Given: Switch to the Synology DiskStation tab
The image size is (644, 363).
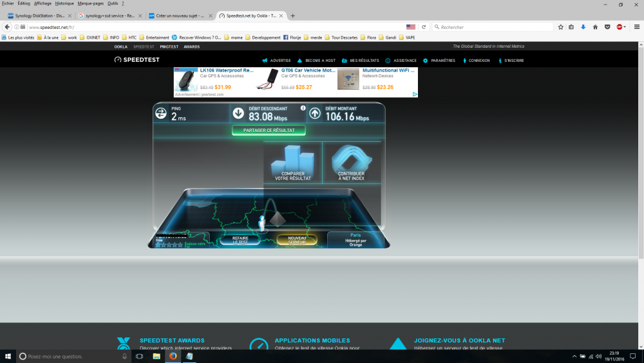Looking at the screenshot, I should (x=38, y=15).
